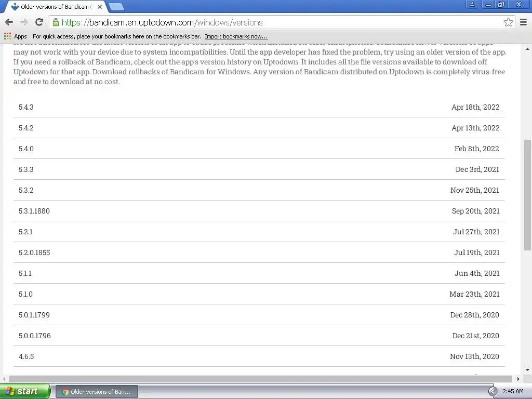Screen dimensions: 532x399
Task: Click the date Mar 23rd, 2021
Action: pyautogui.click(x=474, y=294)
